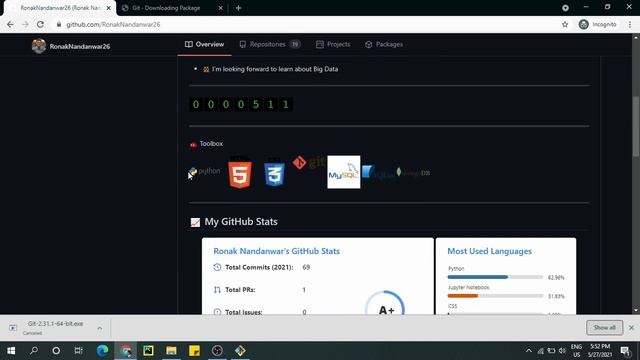Open the ENG US language selector

[x=576, y=351]
